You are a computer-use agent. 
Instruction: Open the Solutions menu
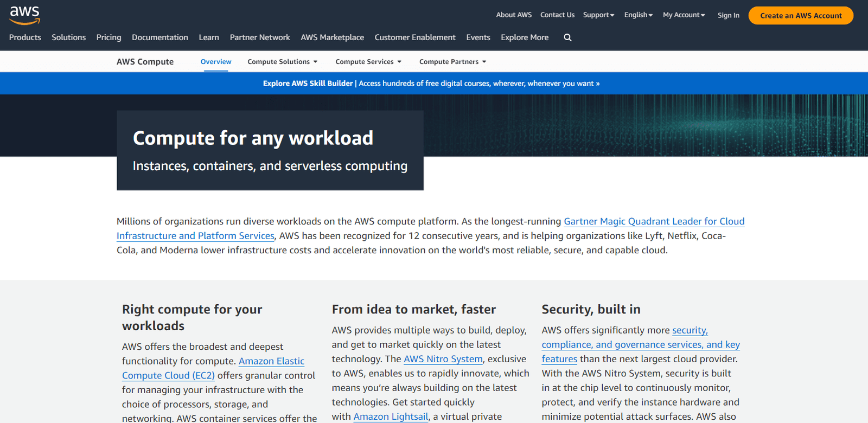pyautogui.click(x=68, y=37)
